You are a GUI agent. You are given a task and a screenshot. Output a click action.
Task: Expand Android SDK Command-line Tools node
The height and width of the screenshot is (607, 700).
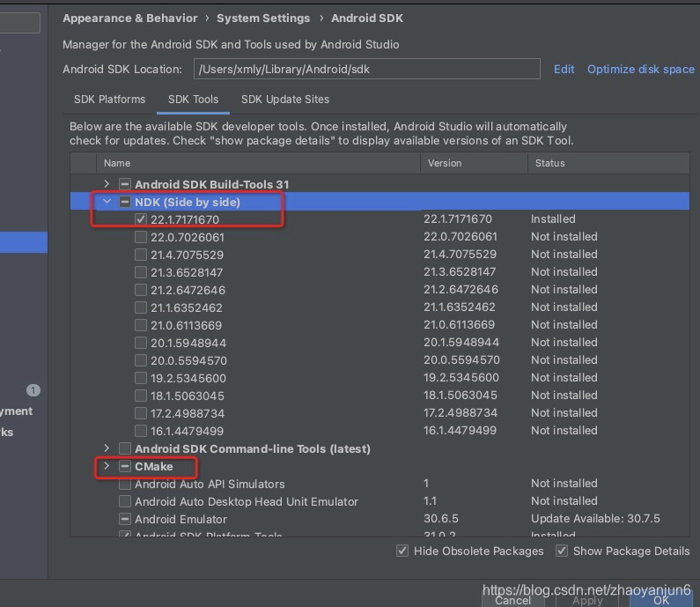[x=107, y=448]
